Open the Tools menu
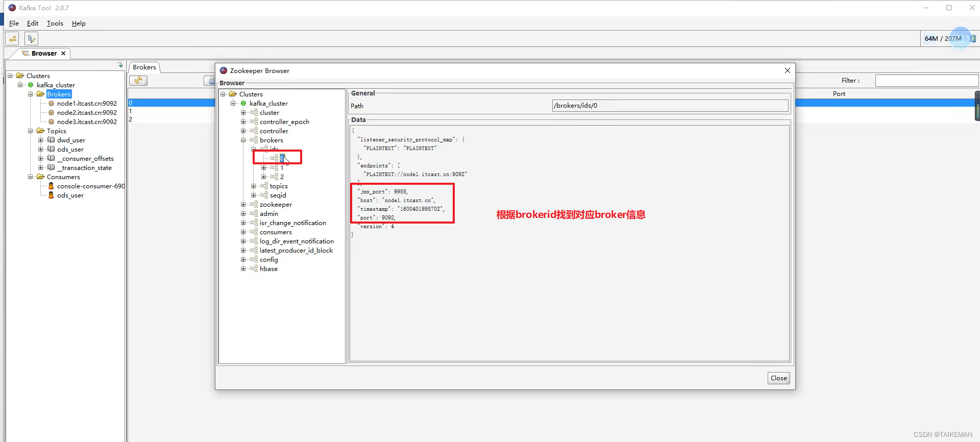The width and height of the screenshot is (980, 442). coord(55,23)
